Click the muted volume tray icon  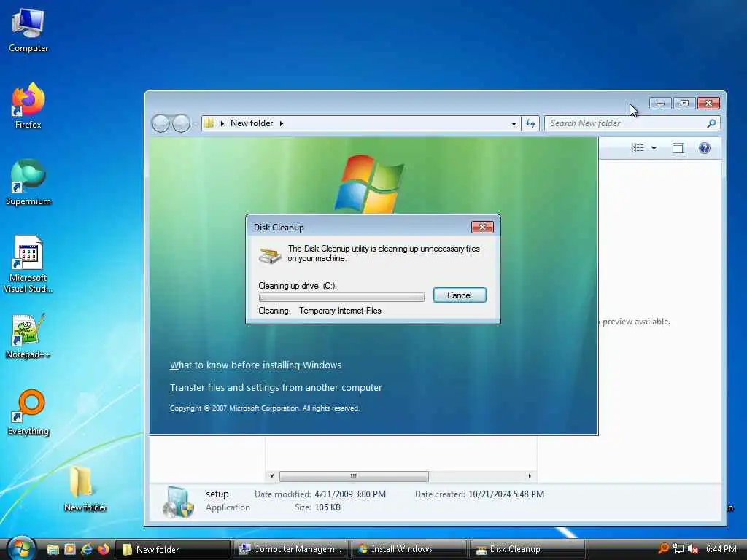(x=693, y=549)
